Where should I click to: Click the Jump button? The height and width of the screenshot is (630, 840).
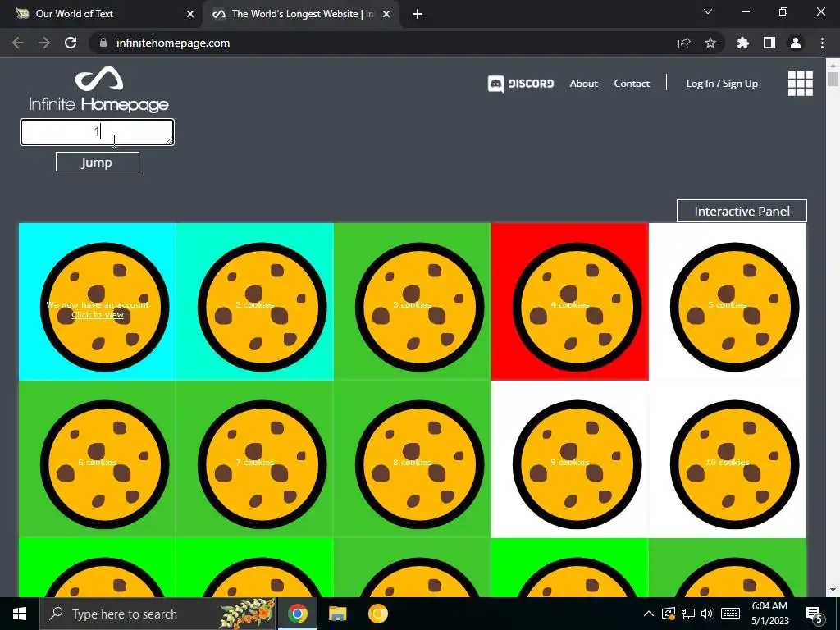coord(98,162)
